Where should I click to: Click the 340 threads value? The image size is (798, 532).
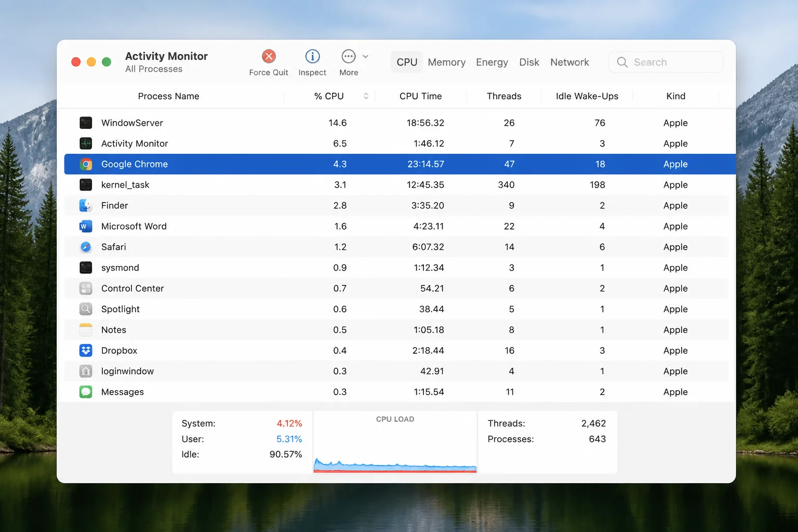(x=506, y=185)
